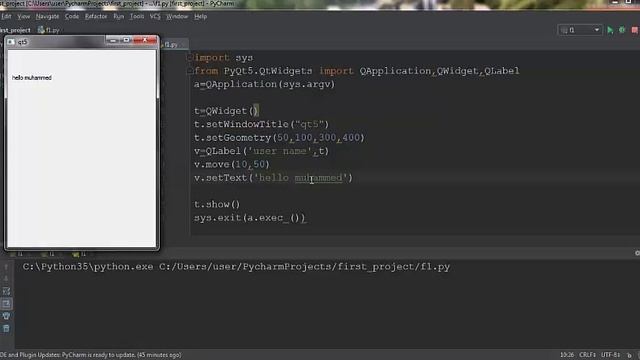Select the f1.py breadcrumb in the navigation bar
640x360 pixels.
click(x=49, y=30)
